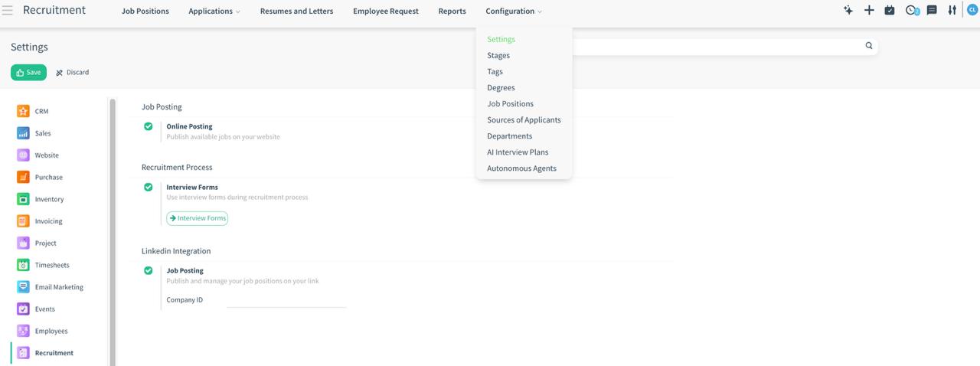Viewport: 980px width, 366px height.
Task: Toggle LinkedIn Job Posting checkbox
Action: 149,270
